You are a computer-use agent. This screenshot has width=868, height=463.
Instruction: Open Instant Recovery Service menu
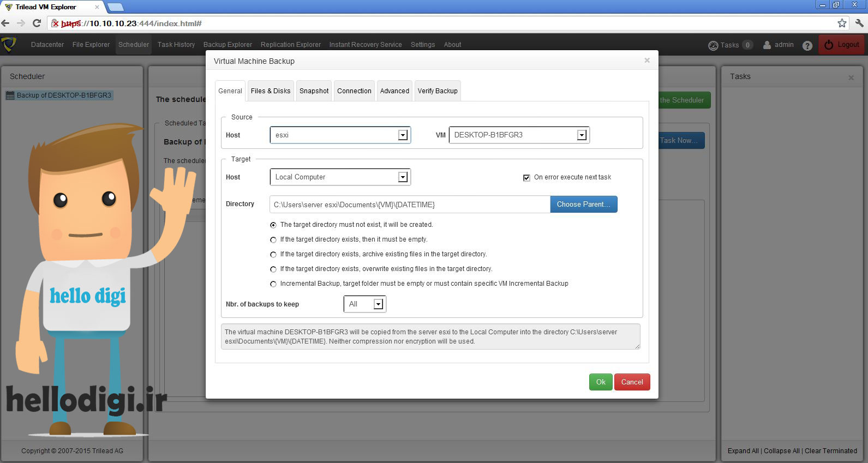(366, 45)
